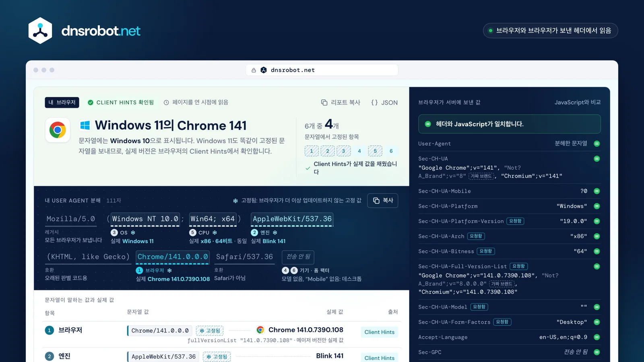Select numbered box 4 in the frozen items row
The height and width of the screenshot is (362, 644).
coord(359,151)
